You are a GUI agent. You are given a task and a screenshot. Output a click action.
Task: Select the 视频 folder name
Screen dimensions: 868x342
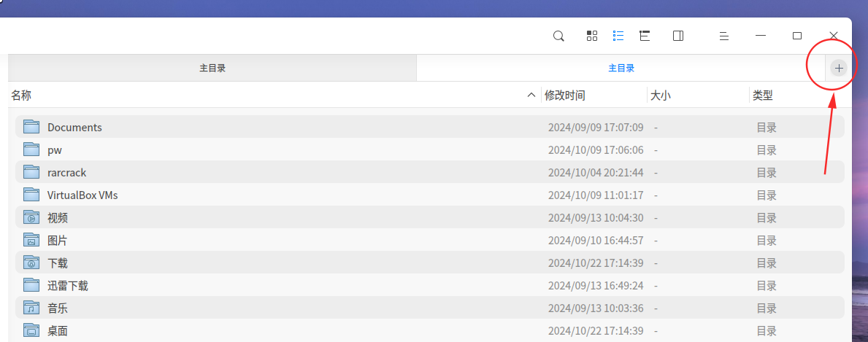pos(58,218)
